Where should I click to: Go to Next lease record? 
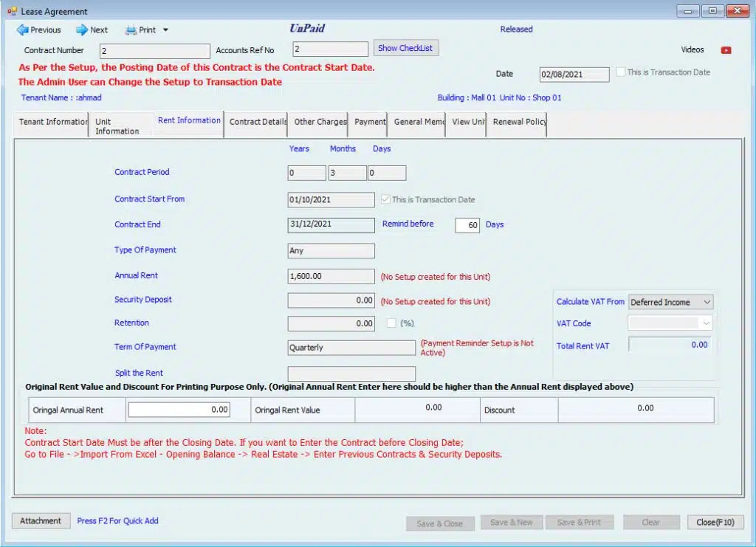(x=92, y=30)
